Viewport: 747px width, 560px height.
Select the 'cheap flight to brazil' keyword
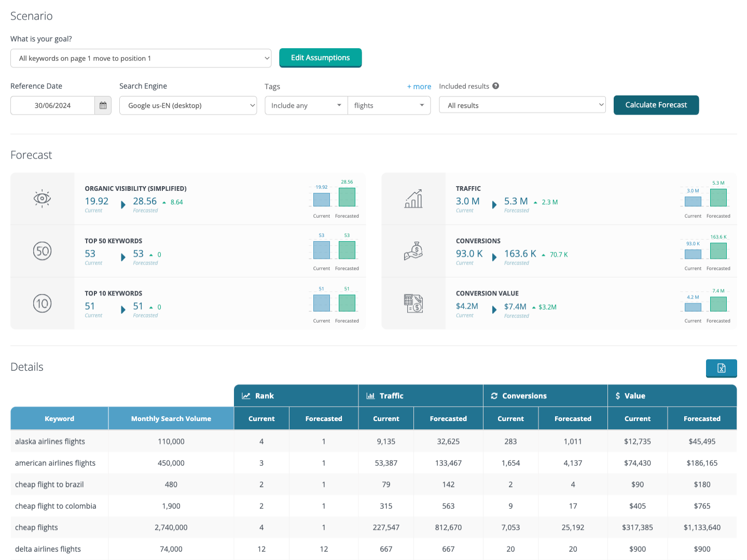coord(49,484)
